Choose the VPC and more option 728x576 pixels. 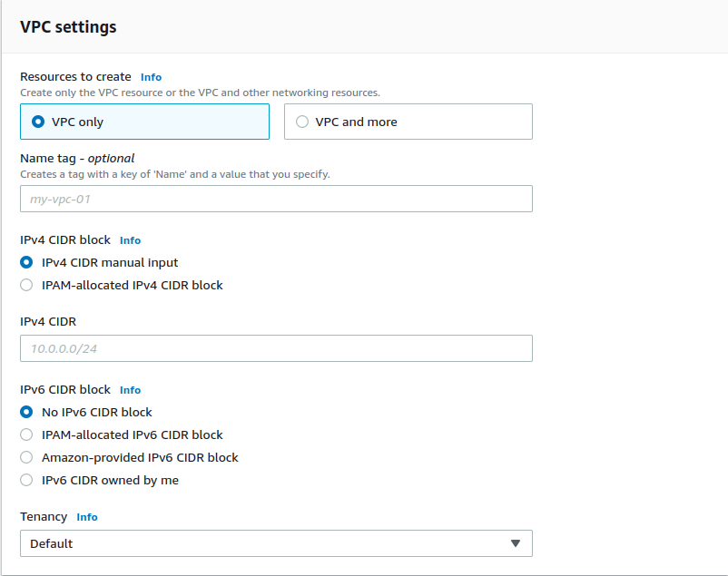click(302, 122)
